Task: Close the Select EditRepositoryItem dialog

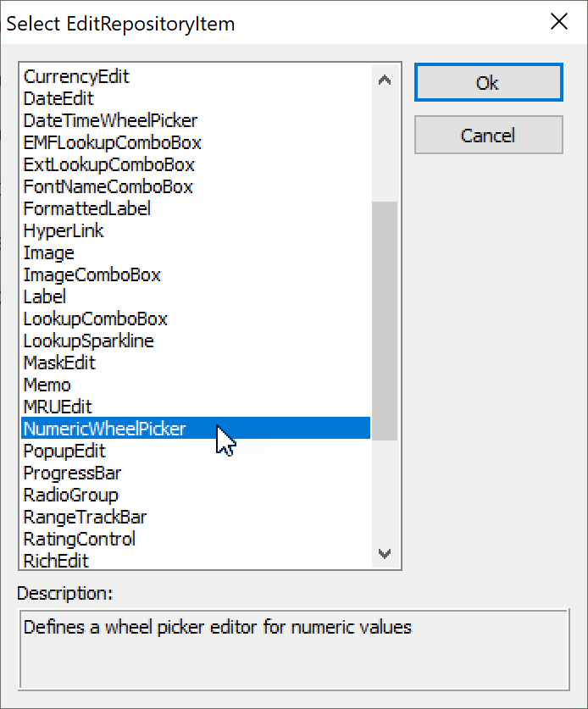Action: coord(559,22)
